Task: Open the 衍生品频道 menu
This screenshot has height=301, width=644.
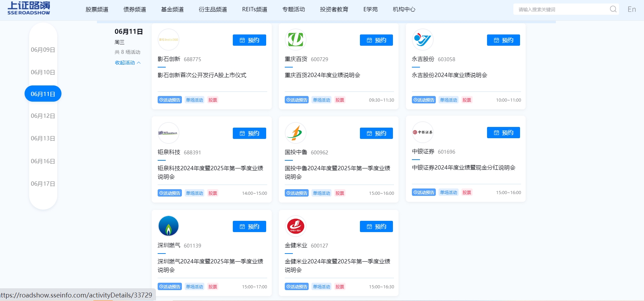Action: [x=213, y=9]
